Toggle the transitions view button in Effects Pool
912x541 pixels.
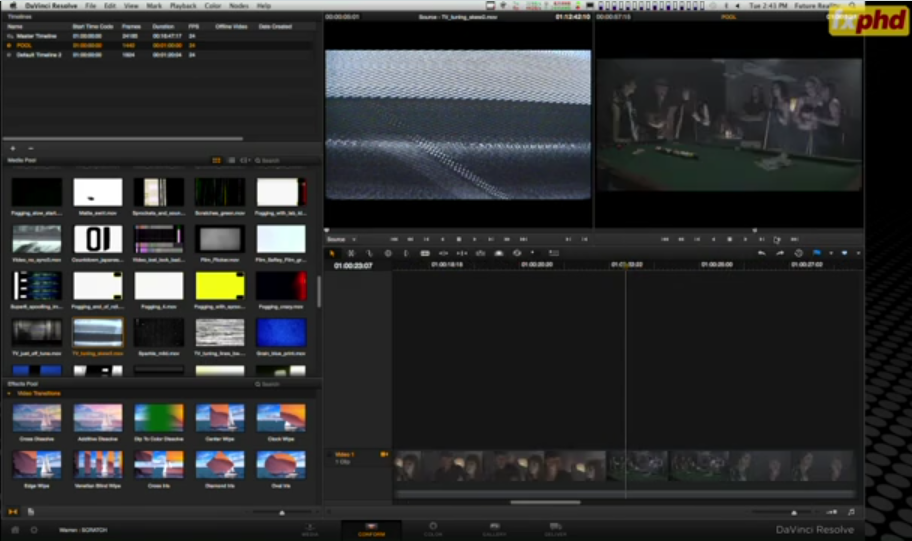coord(13,512)
